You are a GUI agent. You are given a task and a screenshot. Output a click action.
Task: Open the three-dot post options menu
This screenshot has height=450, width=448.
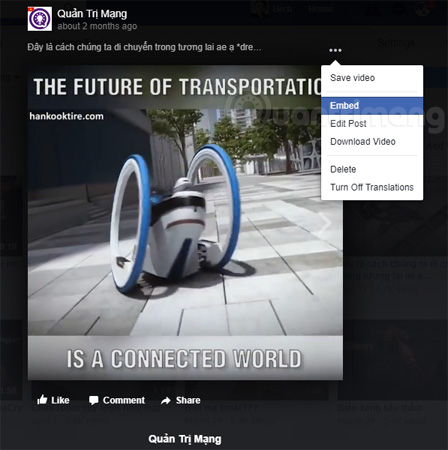click(335, 50)
